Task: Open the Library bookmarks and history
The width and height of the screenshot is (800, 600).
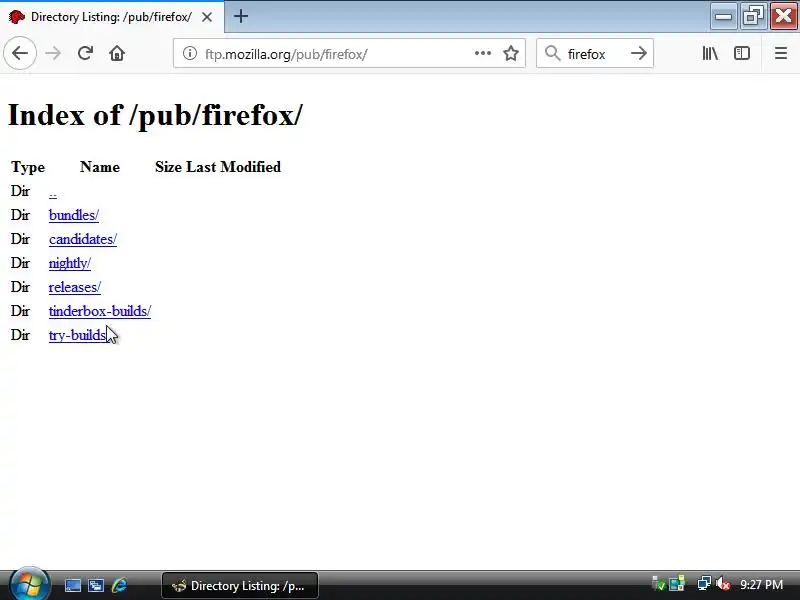Action: [x=710, y=53]
